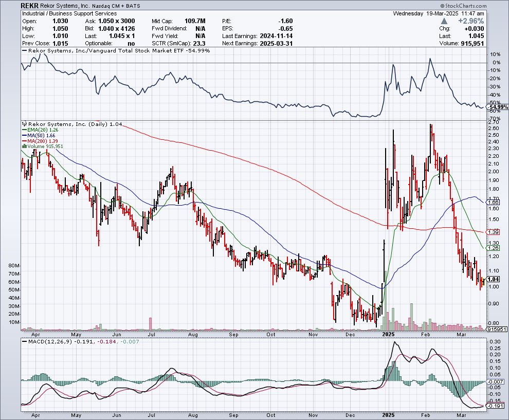Click the Nasdaq CM + BATS exchange label

tap(116, 6)
